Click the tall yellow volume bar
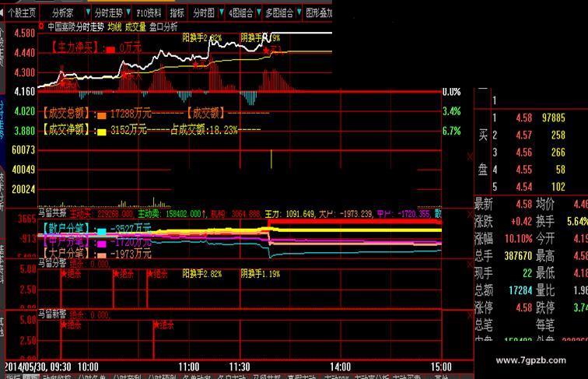The image size is (588, 379). coord(271,159)
